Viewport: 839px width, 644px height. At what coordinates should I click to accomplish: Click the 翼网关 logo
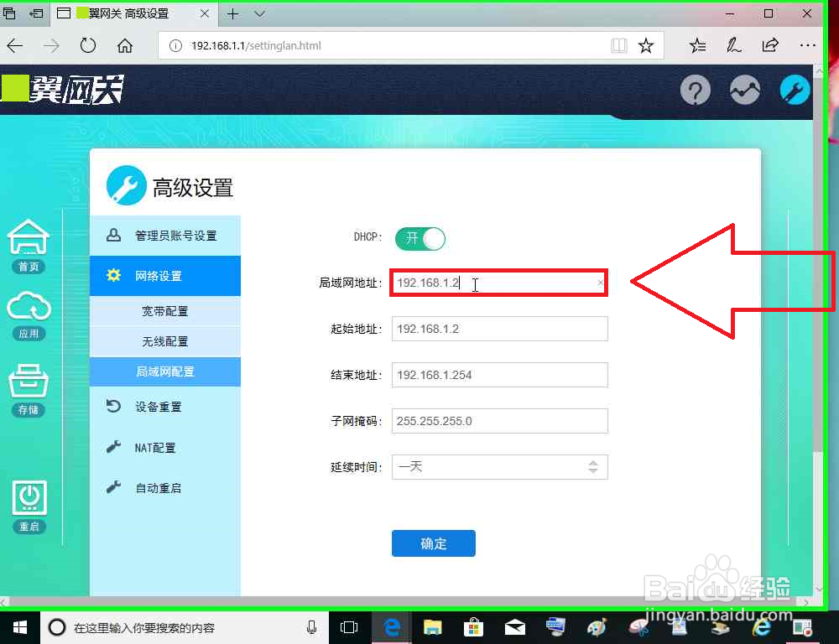[63, 90]
